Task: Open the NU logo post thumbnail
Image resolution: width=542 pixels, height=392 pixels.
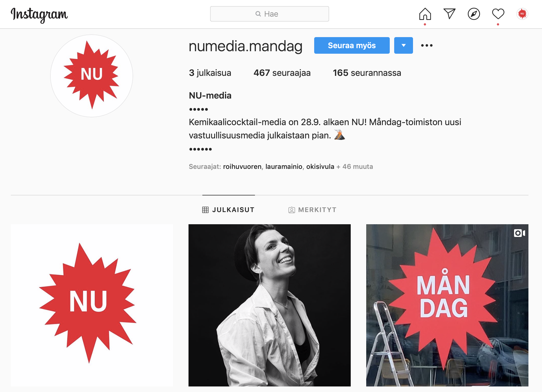Action: pyautogui.click(x=92, y=305)
